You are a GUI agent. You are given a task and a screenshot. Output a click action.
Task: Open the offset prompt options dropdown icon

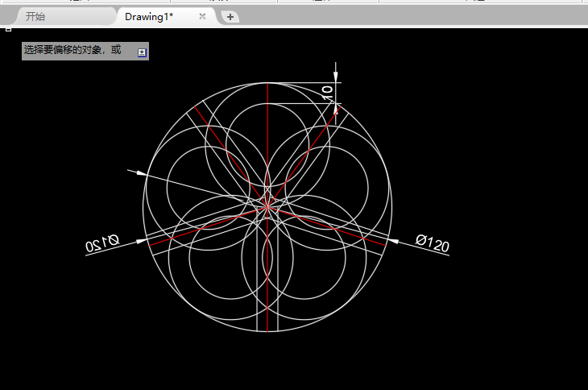coord(142,52)
